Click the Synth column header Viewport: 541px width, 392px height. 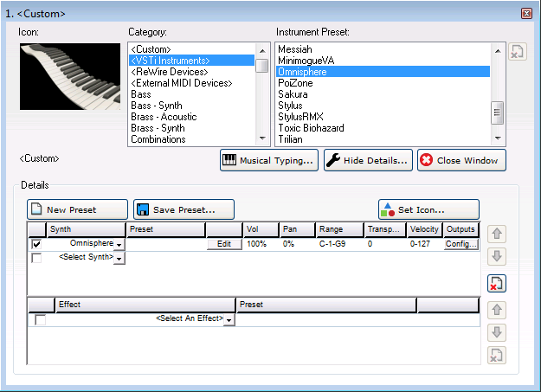(x=86, y=229)
